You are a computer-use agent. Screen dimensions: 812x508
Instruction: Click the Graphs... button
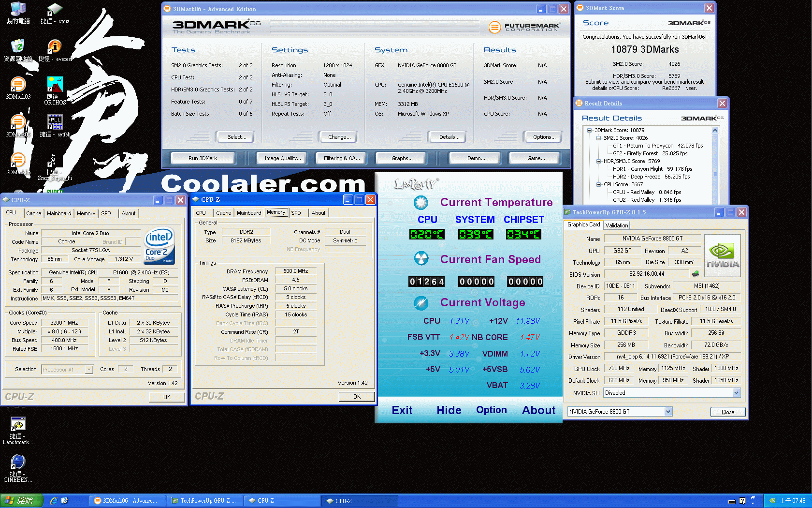[x=402, y=158]
